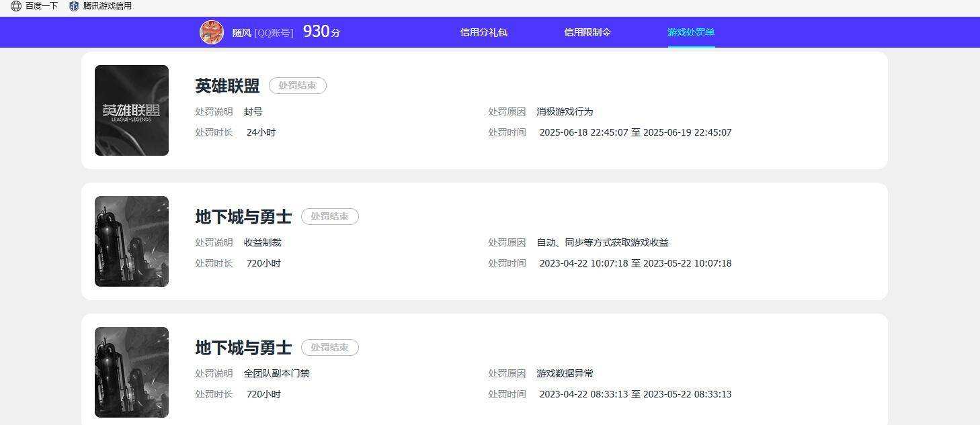The image size is (980, 425).
Task: Click 地下城与勇士 title in 收益制裁 card
Action: click(243, 217)
